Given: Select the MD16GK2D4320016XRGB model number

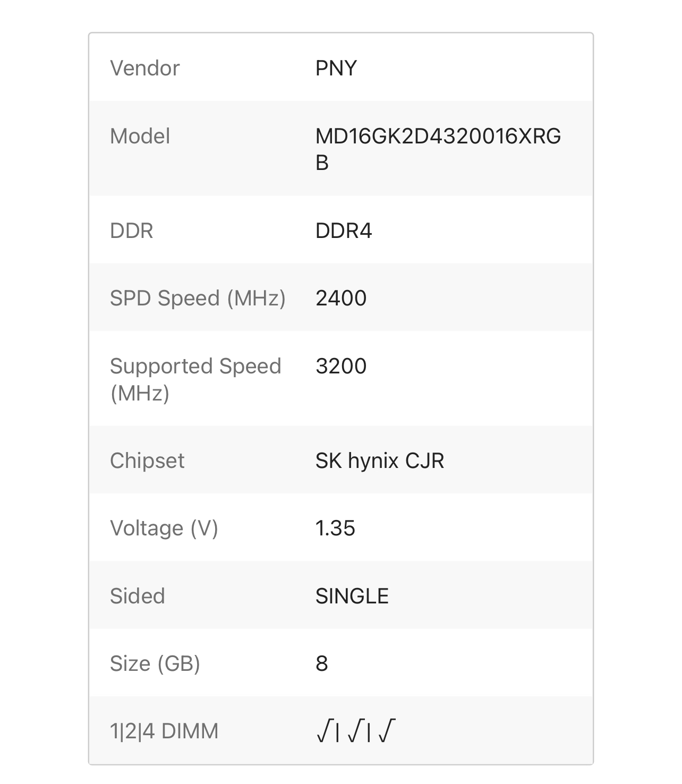Looking at the screenshot, I should click(438, 137).
